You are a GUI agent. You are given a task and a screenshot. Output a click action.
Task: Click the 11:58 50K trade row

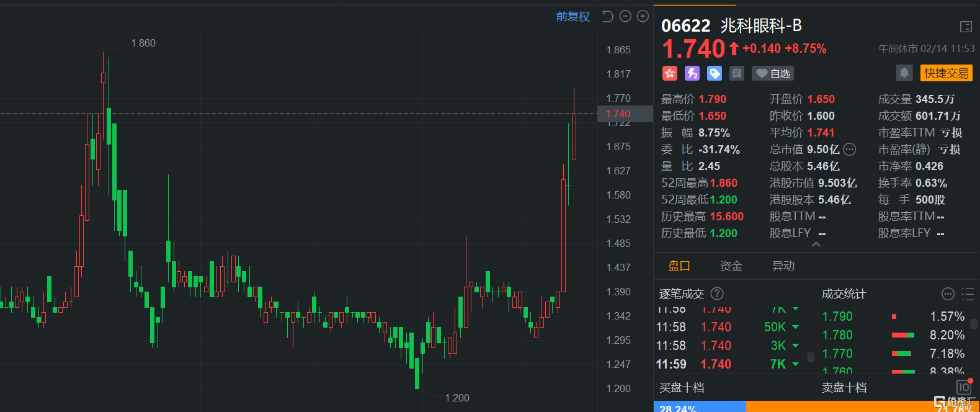[729, 327]
